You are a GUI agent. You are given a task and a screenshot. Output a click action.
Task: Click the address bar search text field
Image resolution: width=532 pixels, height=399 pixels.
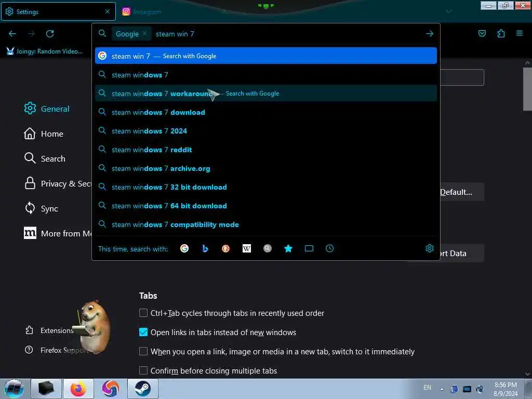tap(288, 34)
